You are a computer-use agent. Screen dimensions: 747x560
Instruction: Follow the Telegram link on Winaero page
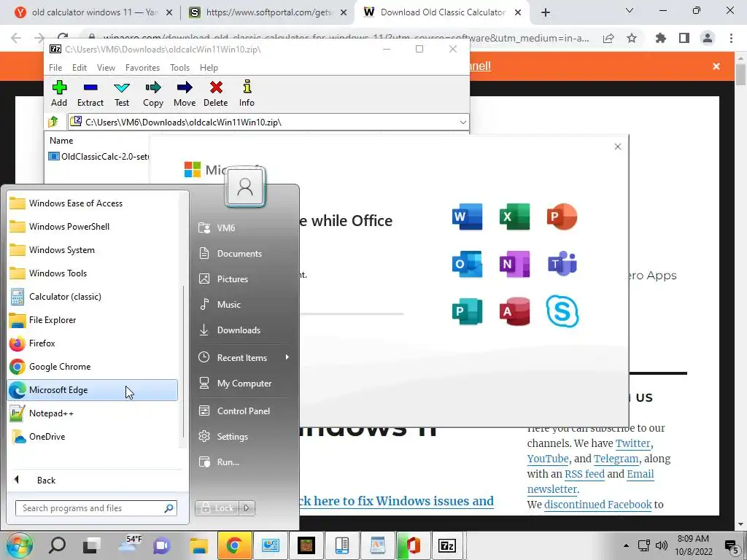pos(616,459)
